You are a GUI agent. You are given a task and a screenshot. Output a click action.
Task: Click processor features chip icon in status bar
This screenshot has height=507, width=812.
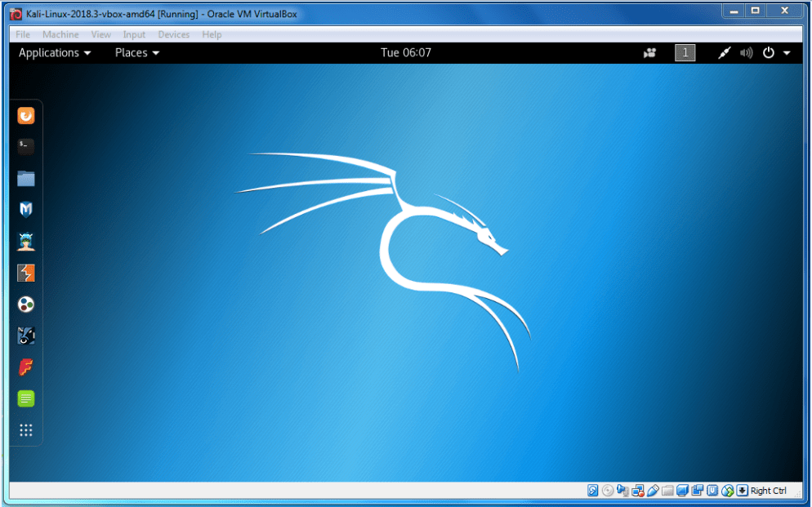click(712, 491)
